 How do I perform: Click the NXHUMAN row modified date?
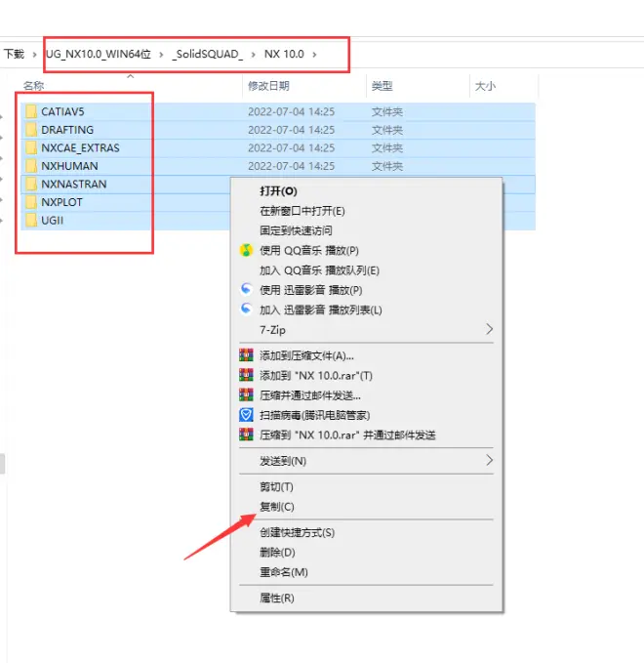(291, 166)
